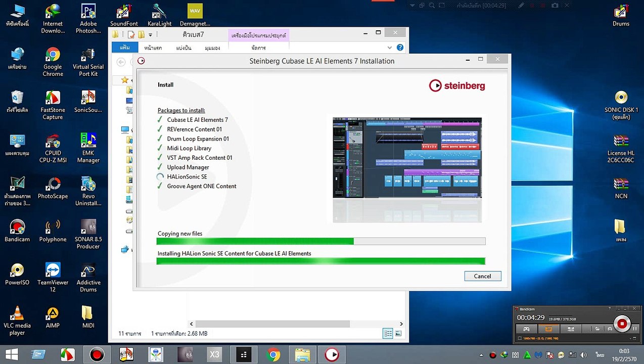Viewport: 644px width, 364px height.
Task: Click the 'REVerence Content 01' package entry
Action: tap(195, 129)
